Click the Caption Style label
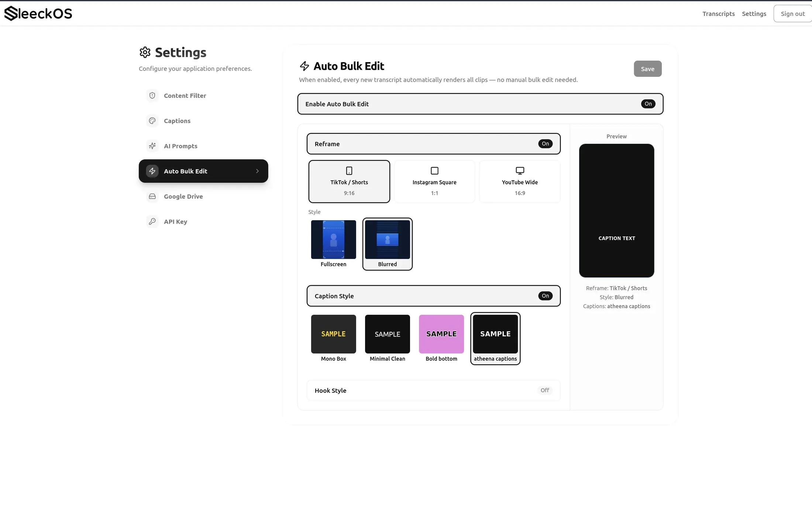This screenshot has height=508, width=812. (334, 296)
